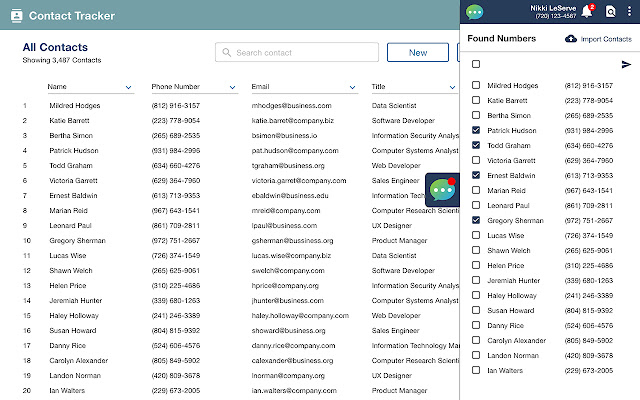
Task: Open the three-dot more options menu
Action: pyautogui.click(x=629, y=12)
